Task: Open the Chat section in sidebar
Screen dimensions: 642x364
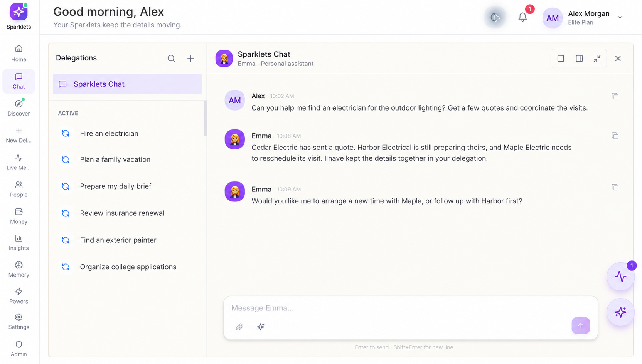Action: [x=19, y=81]
